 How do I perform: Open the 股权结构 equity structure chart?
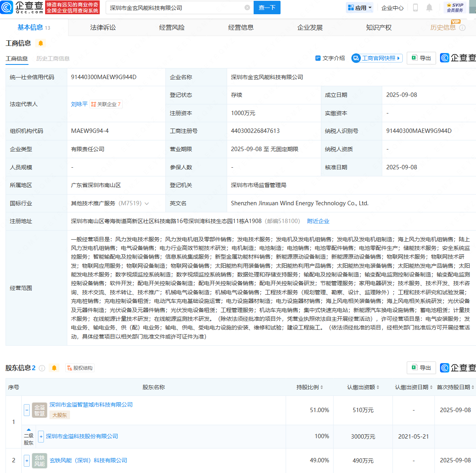(80, 368)
